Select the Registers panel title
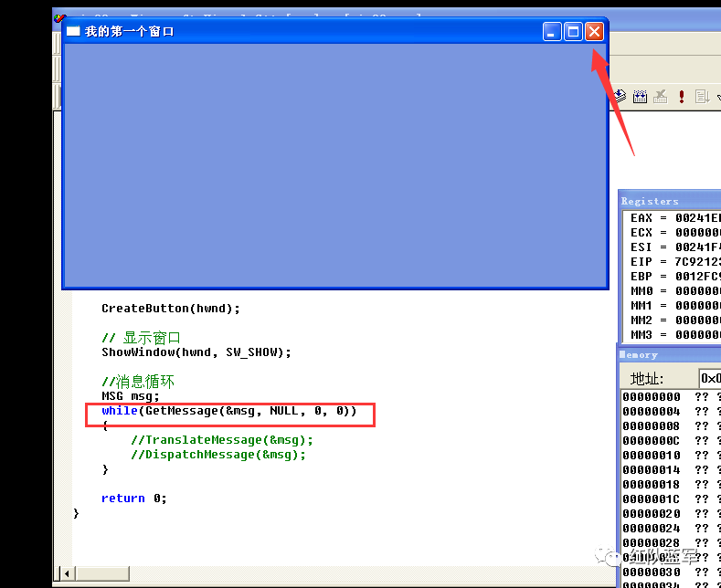This screenshot has width=721, height=588. pyautogui.click(x=650, y=201)
